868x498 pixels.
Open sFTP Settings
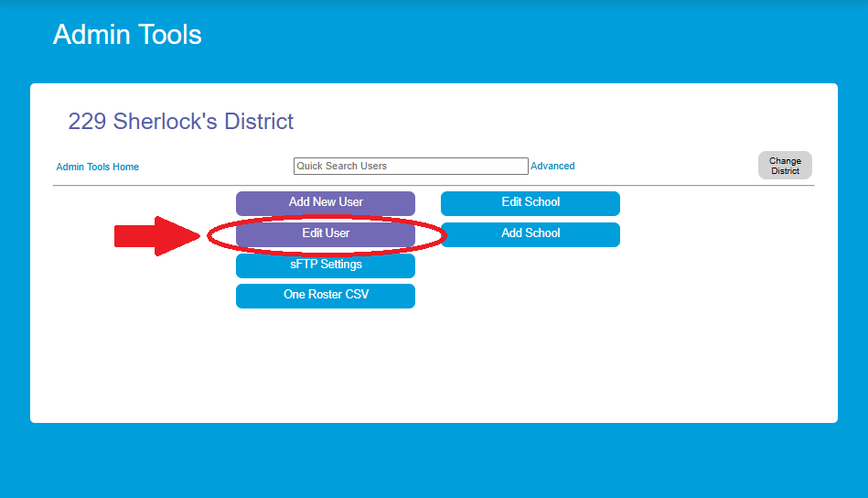point(326,265)
